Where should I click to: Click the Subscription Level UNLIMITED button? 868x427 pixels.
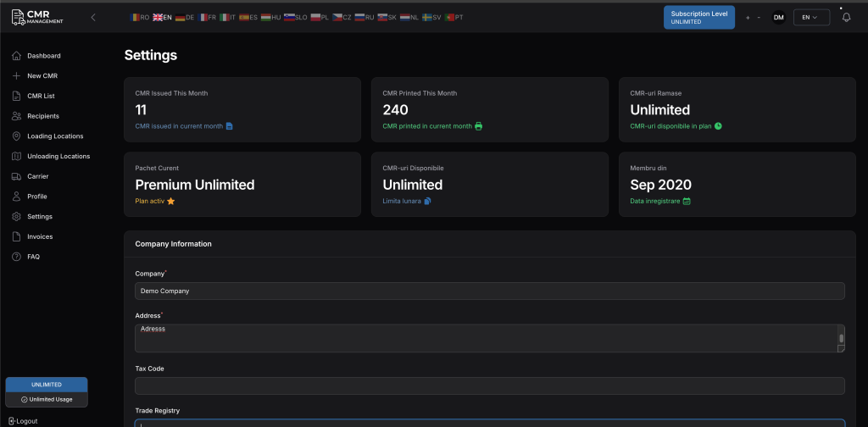click(x=699, y=17)
